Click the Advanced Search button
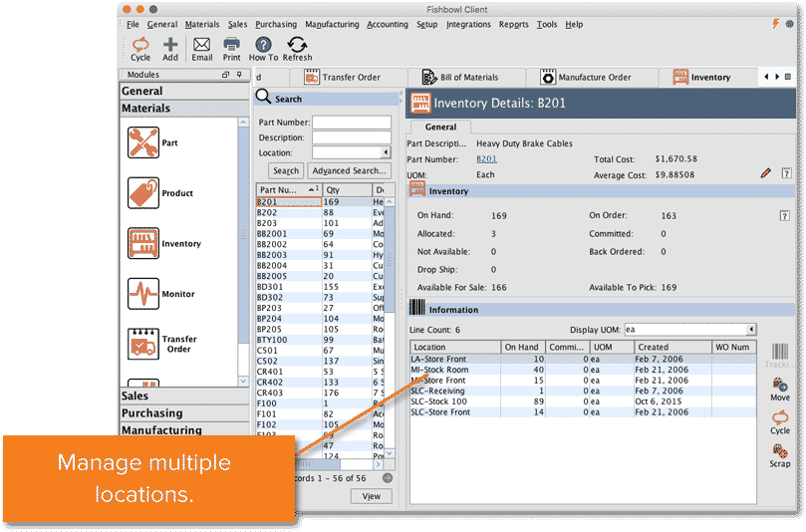The height and width of the screenshot is (532, 806). tap(349, 170)
